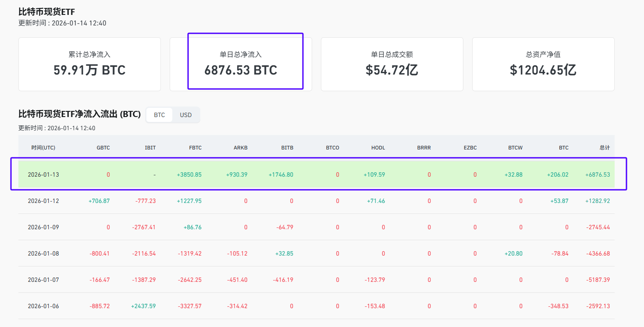Click the HODL column header

click(378, 148)
